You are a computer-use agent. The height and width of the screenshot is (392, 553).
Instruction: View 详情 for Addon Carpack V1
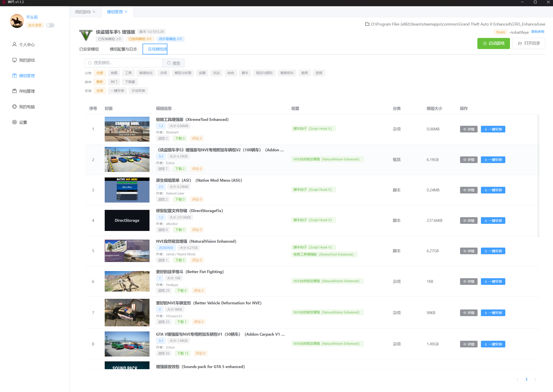click(x=468, y=344)
